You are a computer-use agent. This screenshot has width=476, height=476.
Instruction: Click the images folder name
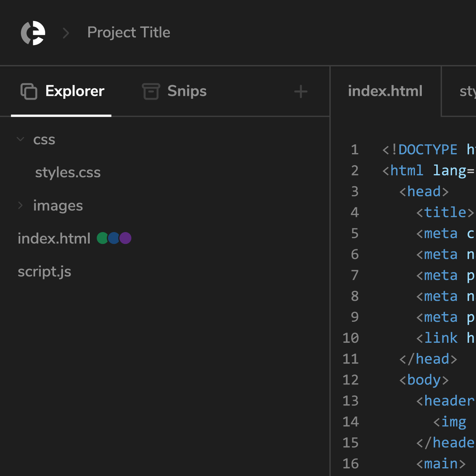pos(58,206)
